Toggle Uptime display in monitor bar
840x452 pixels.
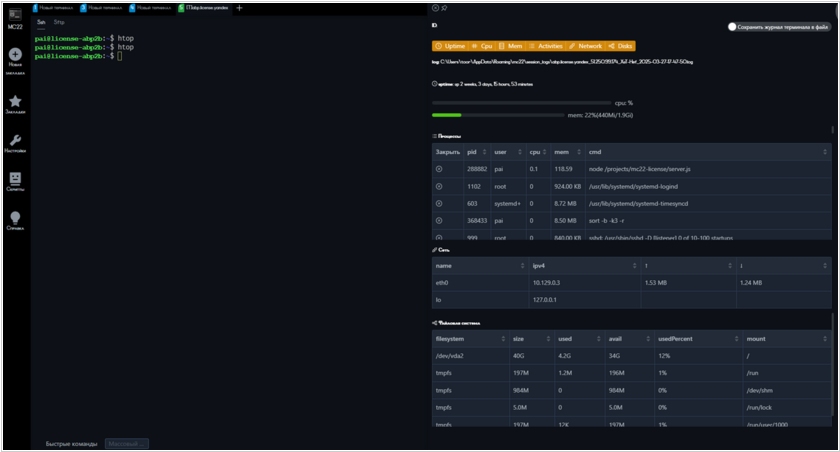point(451,46)
